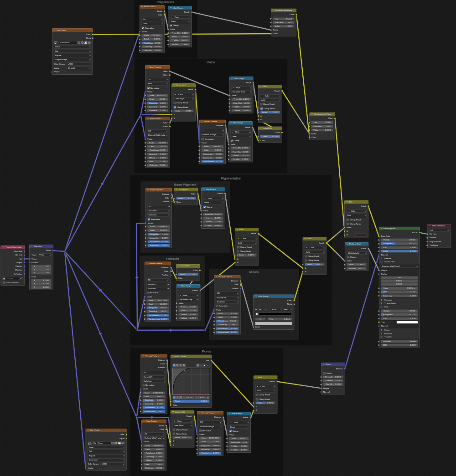The height and width of the screenshot is (476, 456).
Task: Collapse the RGB Curves node arrow
Action: (173, 356)
